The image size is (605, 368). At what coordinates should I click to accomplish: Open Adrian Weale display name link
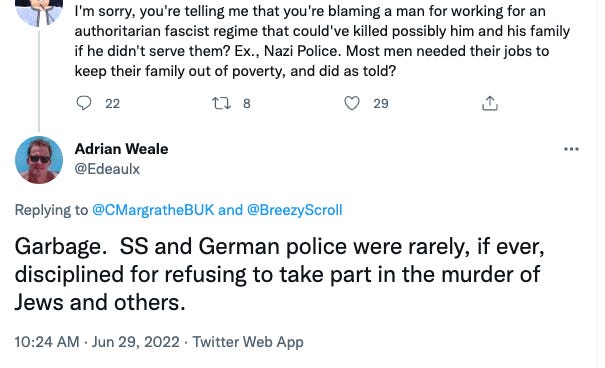[x=121, y=149]
